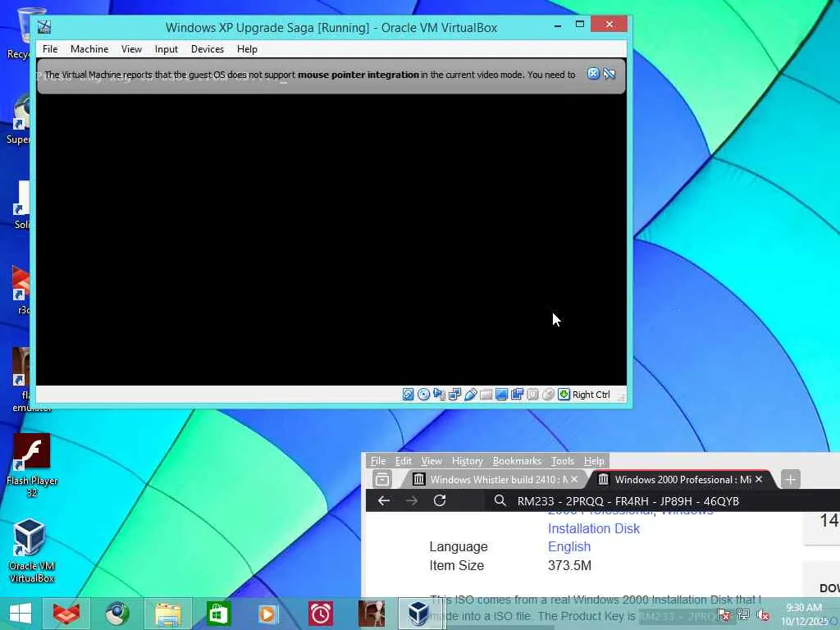Click the browser tab overview icon

(x=382, y=479)
